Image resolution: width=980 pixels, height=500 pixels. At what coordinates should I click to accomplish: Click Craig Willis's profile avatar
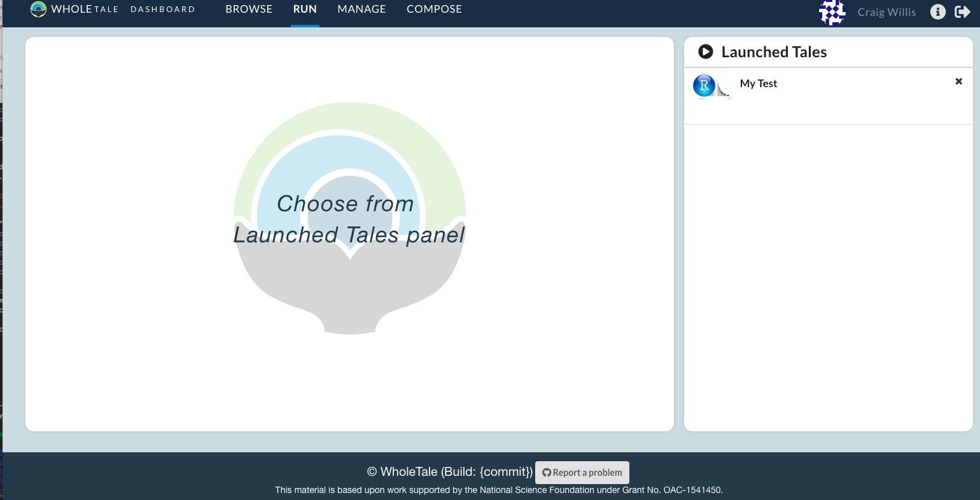click(x=832, y=12)
